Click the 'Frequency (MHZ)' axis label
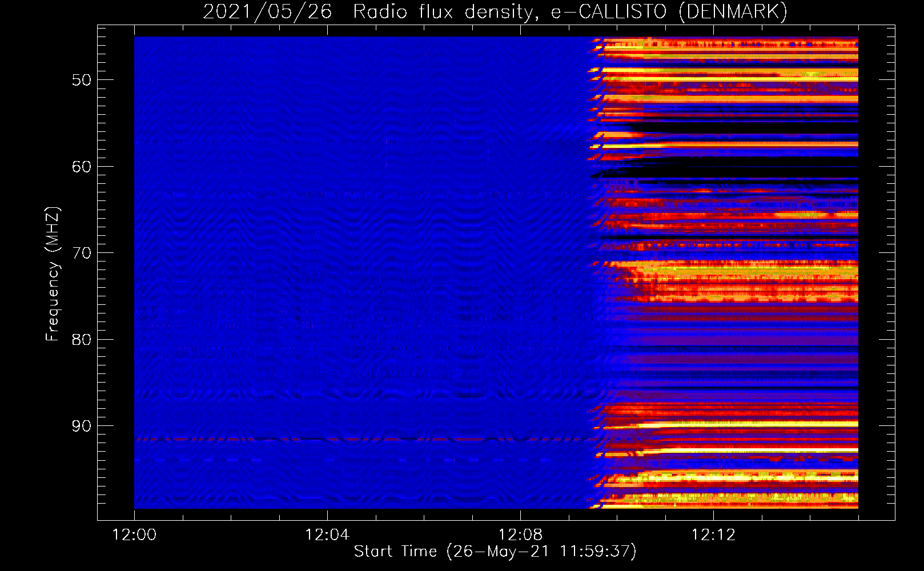This screenshot has height=571, width=924. [x=53, y=274]
